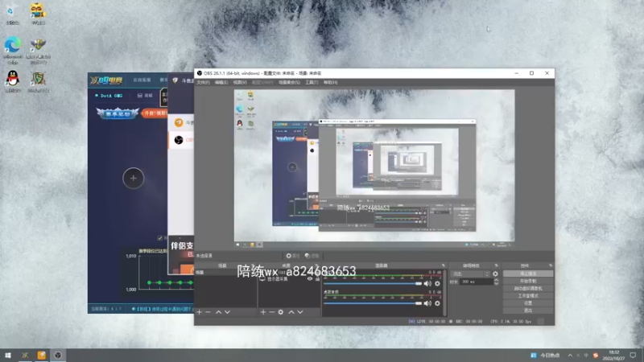
Task: Click the orange round icon in the white list
Action: (x=179, y=122)
